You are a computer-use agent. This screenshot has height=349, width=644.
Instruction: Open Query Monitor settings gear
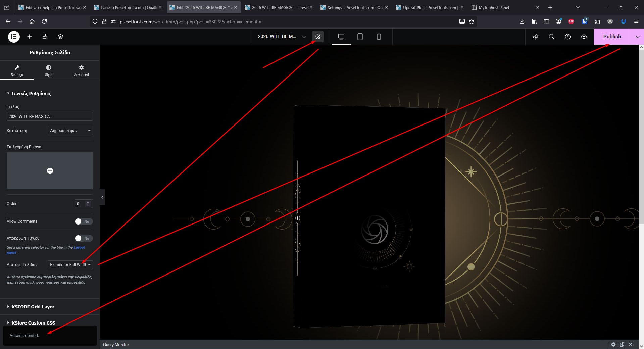tap(613, 344)
